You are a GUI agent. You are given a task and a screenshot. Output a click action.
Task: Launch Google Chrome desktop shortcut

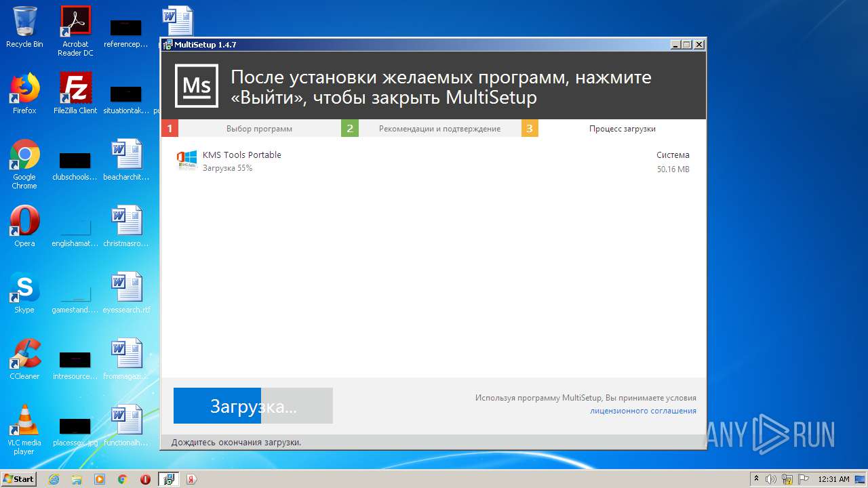[x=24, y=164]
